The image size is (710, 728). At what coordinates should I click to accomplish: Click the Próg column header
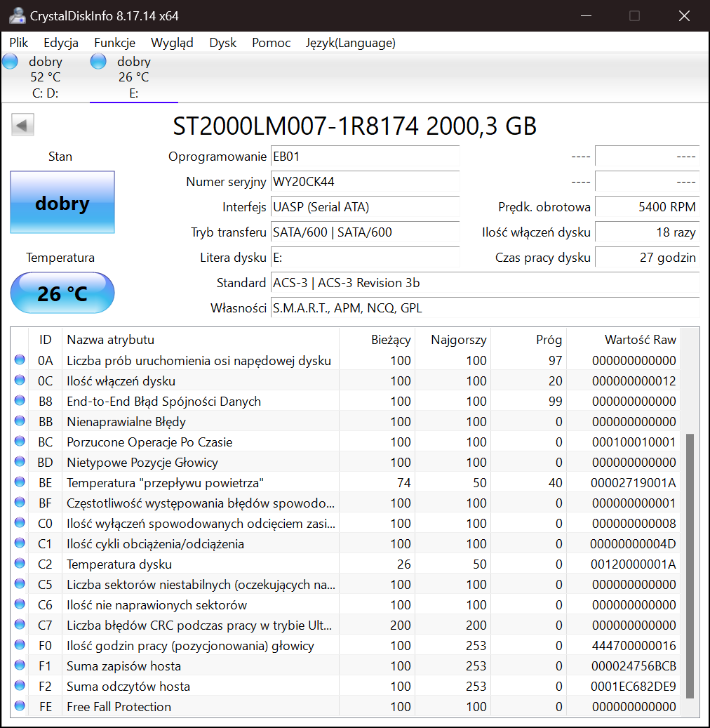(x=528, y=339)
